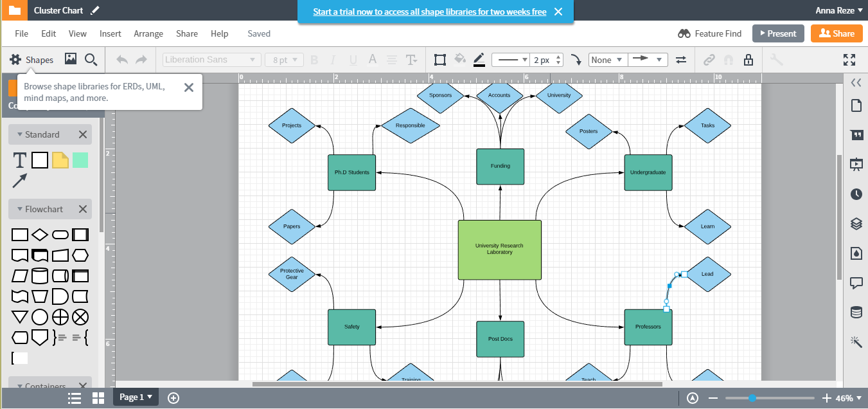Click the Present button
This screenshot has height=409, width=868.
[779, 33]
